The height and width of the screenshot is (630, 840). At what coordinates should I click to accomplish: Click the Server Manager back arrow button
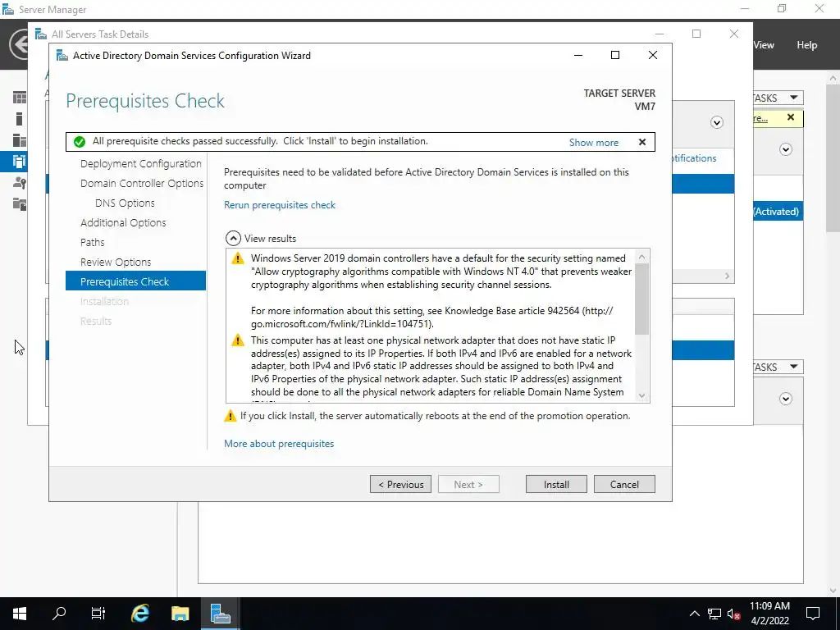19,44
